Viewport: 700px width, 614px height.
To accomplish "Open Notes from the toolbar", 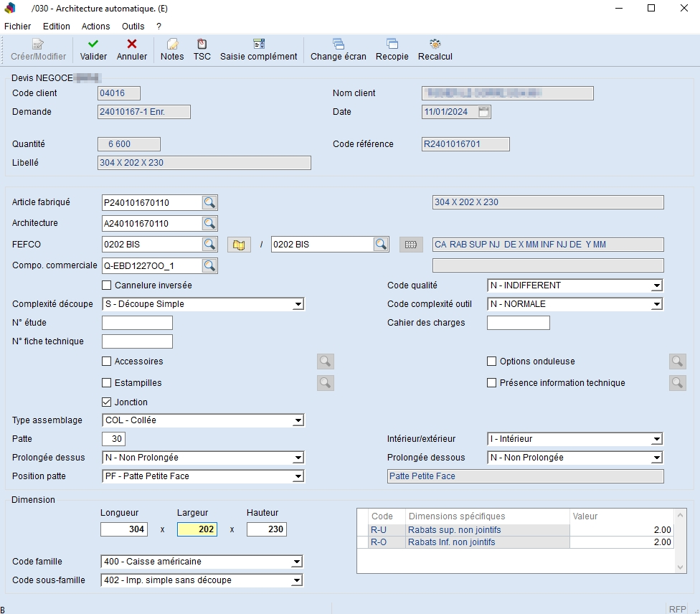I will (172, 44).
